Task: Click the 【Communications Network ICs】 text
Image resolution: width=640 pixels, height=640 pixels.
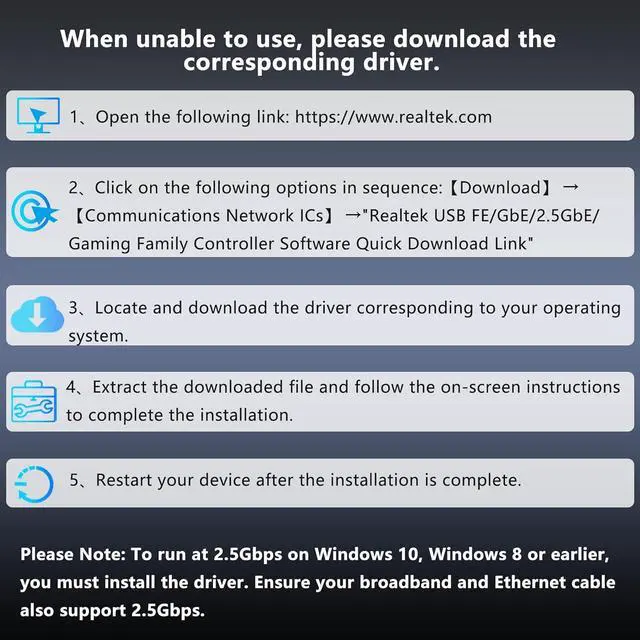Action: coord(204,216)
